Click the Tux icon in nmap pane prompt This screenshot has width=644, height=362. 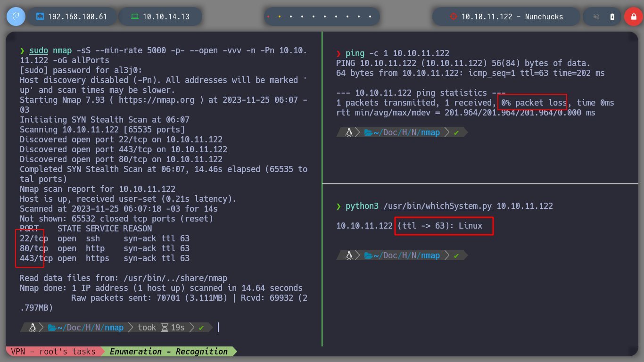(33, 328)
